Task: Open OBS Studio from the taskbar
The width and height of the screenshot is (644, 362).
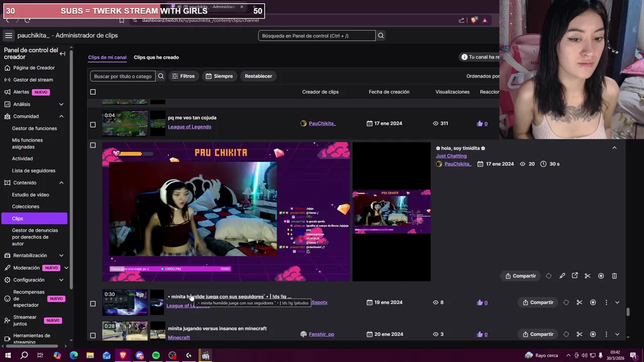Action: [x=173, y=355]
